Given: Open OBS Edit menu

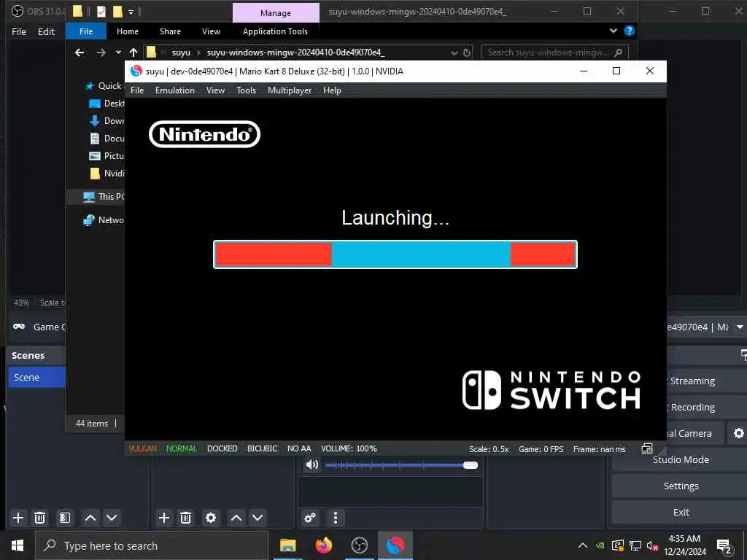Looking at the screenshot, I should pyautogui.click(x=46, y=31).
